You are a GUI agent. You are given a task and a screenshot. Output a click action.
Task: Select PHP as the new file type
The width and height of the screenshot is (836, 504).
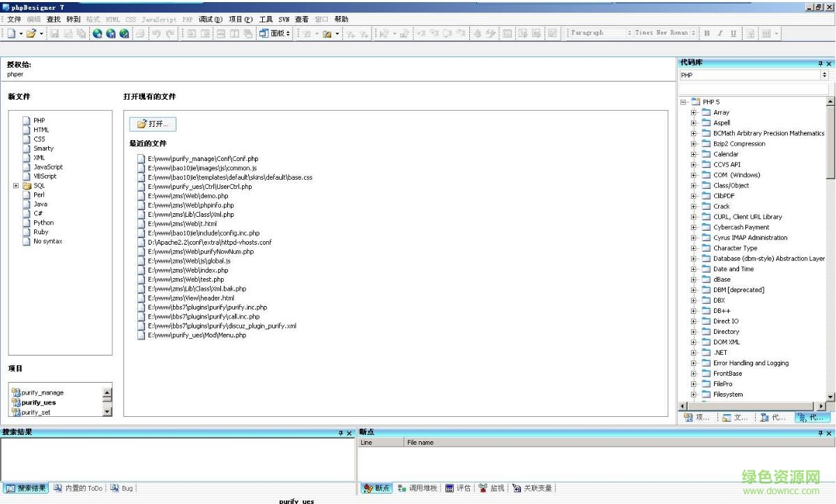click(x=40, y=120)
